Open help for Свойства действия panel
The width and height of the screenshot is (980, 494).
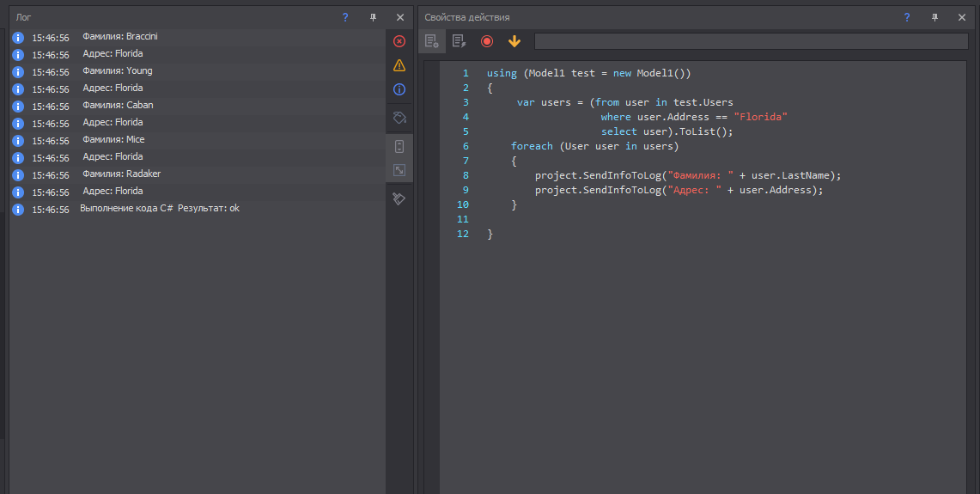pyautogui.click(x=906, y=17)
